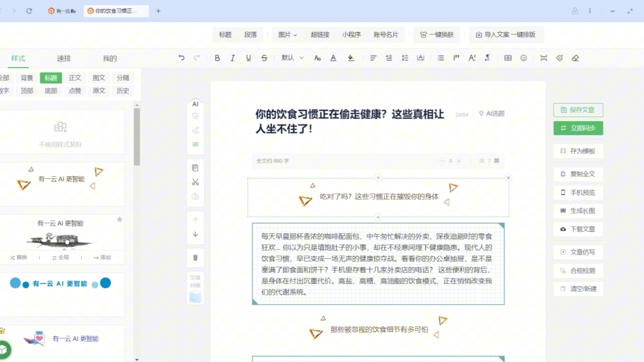Viewport: 644px width, 362px height.
Task: Insert a table using the table icon
Action: coord(507,58)
